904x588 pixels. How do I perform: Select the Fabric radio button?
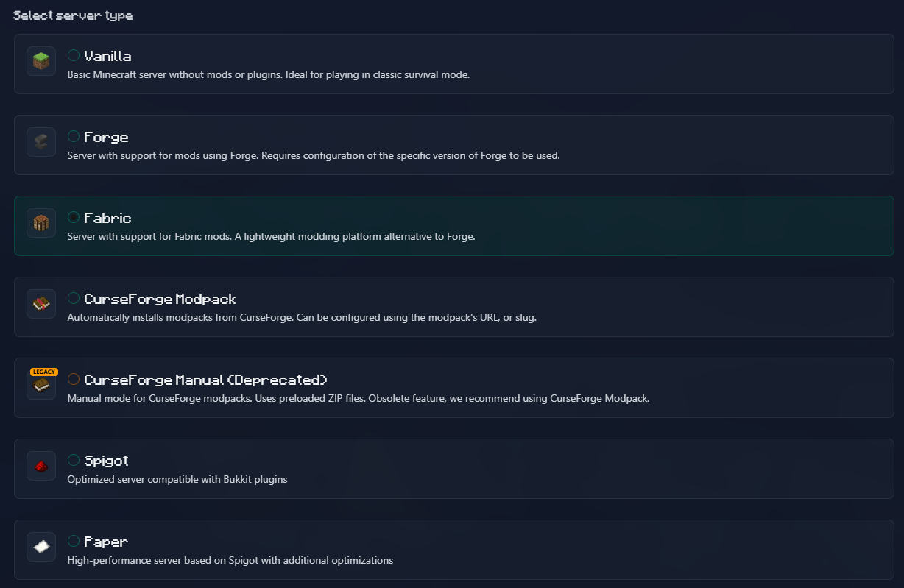coord(74,217)
